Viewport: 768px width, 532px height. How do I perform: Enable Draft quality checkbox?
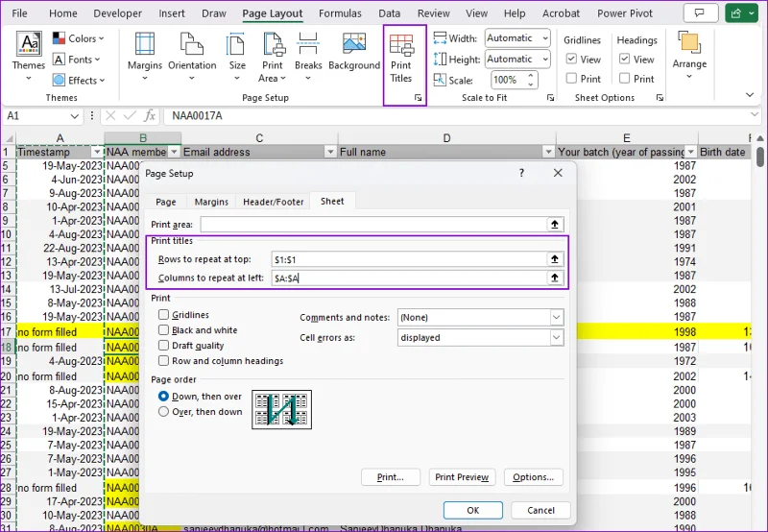coord(163,346)
